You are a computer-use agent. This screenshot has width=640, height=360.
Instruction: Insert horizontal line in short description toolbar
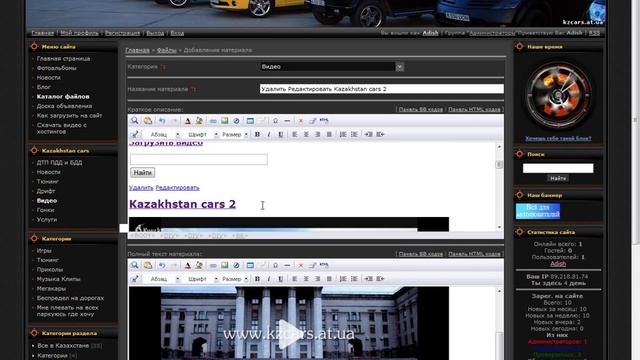point(287,121)
